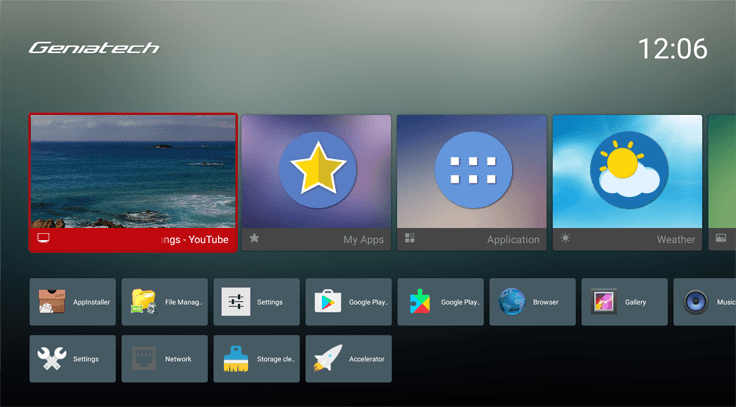Screen dimensions: 736x407
Task: Open the Gallery picture frame icon
Action: 604,302
